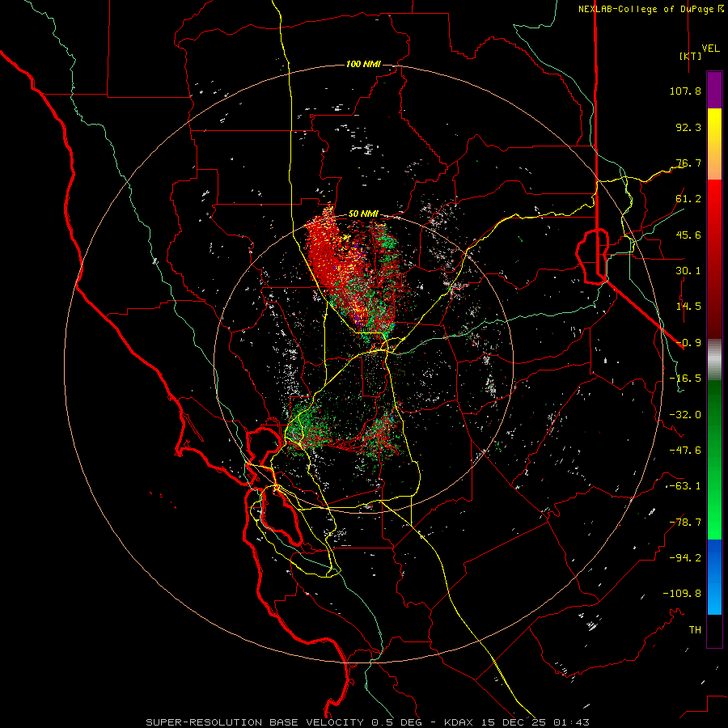The height and width of the screenshot is (728, 728).
Task: Click the Super-Resolution Base Velocity KDAX caption
Action: (368, 722)
